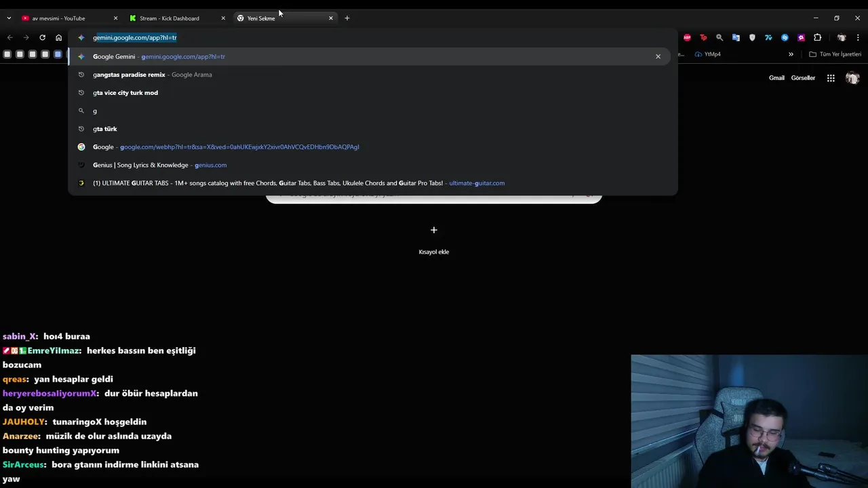The height and width of the screenshot is (488, 868).
Task: Click the grey shield extension icon
Action: (x=752, y=37)
